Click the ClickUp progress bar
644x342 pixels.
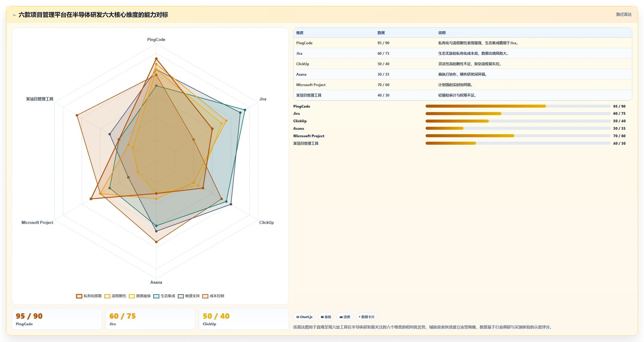tap(518, 121)
